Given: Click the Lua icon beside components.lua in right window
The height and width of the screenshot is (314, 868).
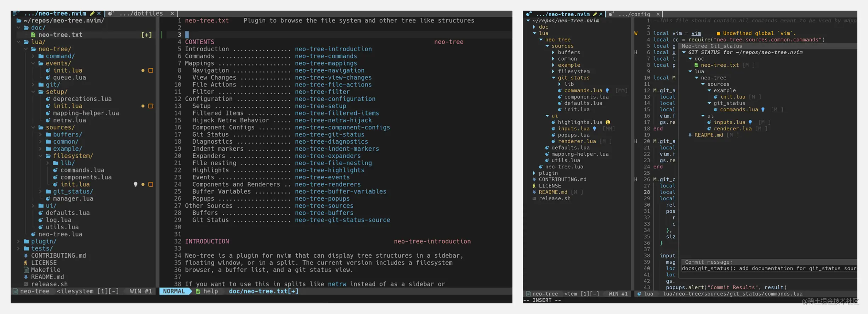Looking at the screenshot, I should (x=560, y=97).
